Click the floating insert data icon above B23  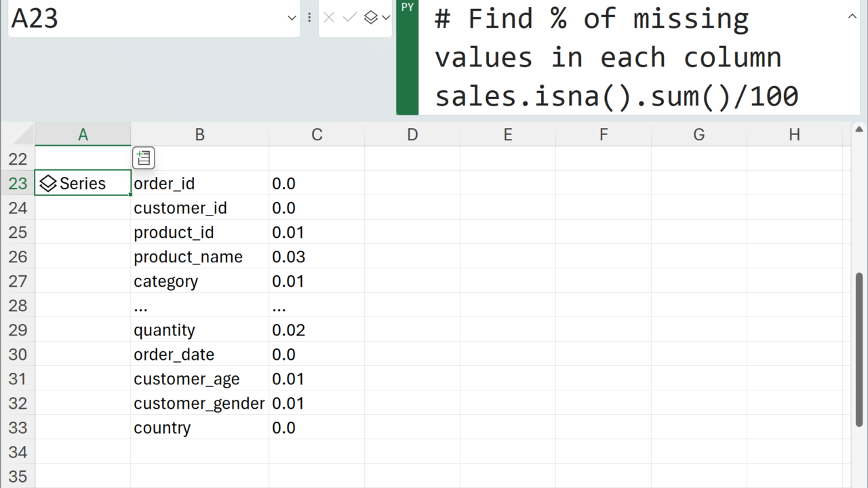[144, 158]
